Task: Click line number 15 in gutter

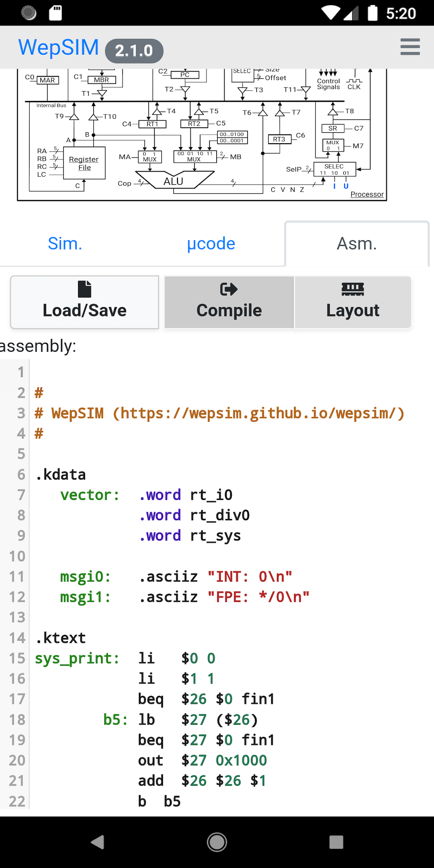Action: click(x=17, y=658)
